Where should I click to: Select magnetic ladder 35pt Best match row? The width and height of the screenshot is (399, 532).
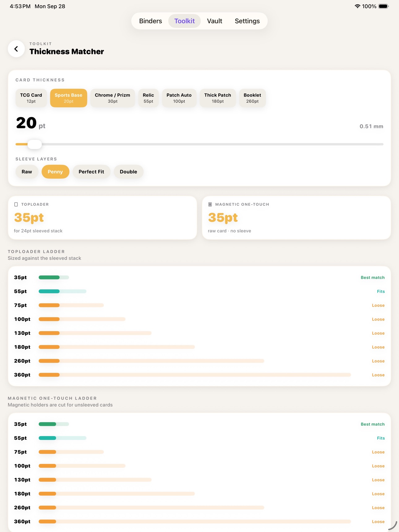199,424
